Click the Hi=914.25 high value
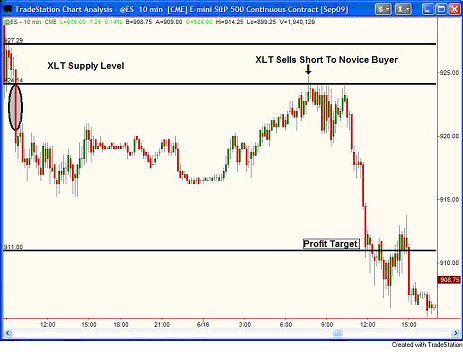This screenshot has width=463, height=363. tap(230, 22)
